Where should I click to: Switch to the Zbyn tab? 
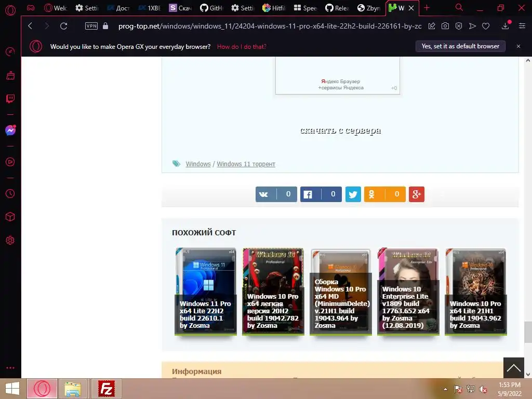[369, 8]
